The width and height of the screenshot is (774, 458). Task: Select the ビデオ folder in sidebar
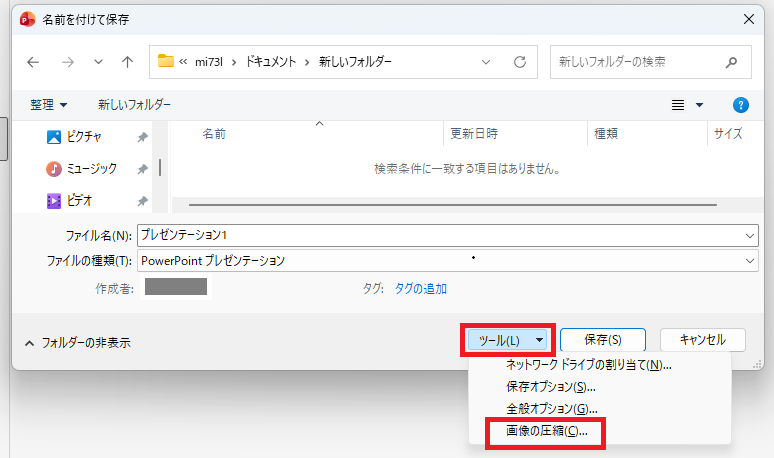click(80, 200)
